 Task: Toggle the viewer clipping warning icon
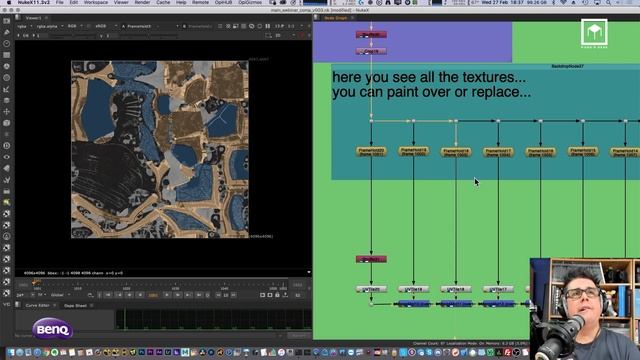pos(228,26)
